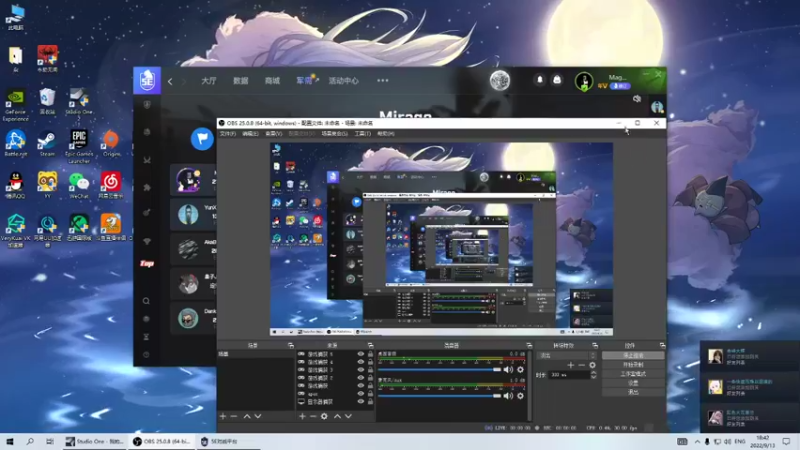Open source properties gear in Sources panel
Image resolution: width=800 pixels, height=450 pixels.
(x=324, y=416)
